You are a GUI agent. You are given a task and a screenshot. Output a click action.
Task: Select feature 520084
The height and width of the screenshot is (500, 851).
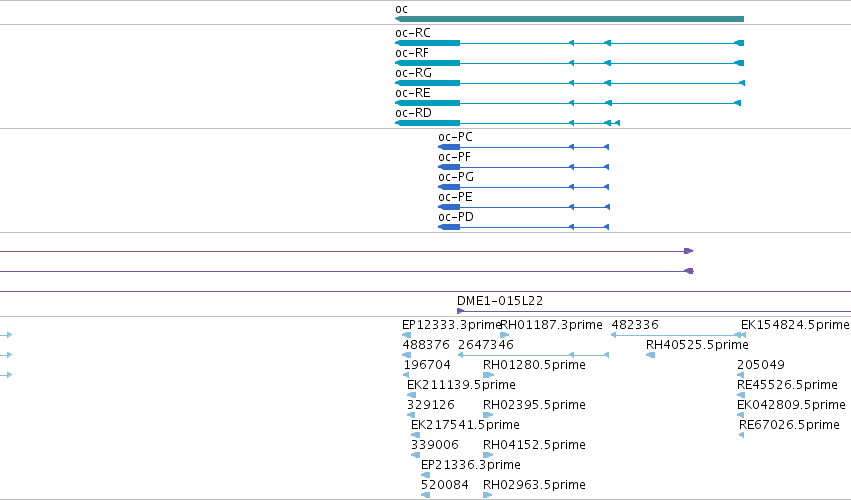point(445,485)
